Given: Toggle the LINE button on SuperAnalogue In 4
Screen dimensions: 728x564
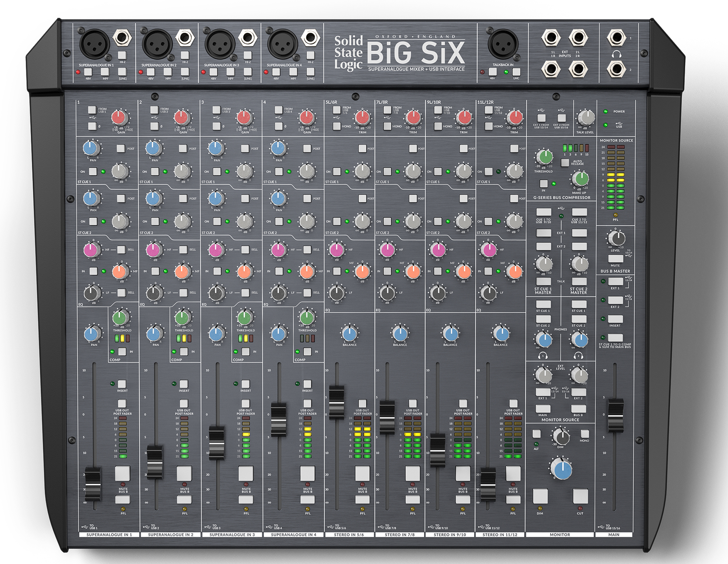Looking at the screenshot, I should tap(310, 72).
